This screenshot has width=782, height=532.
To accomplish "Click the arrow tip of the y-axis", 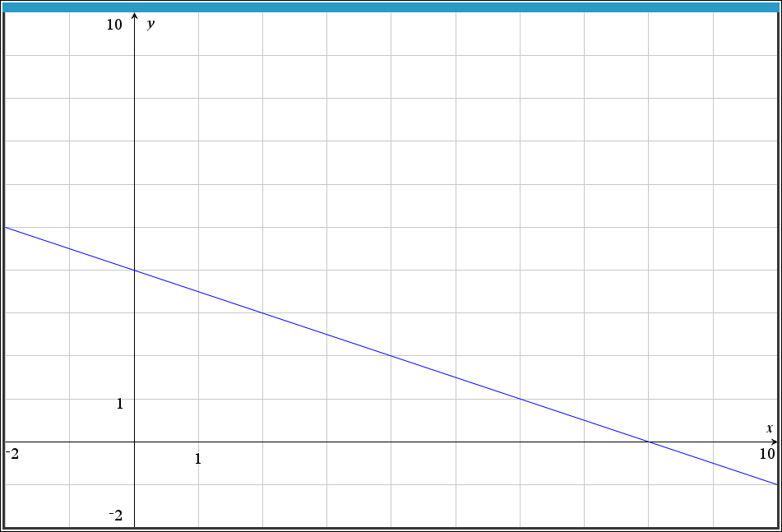I will 134,15.
